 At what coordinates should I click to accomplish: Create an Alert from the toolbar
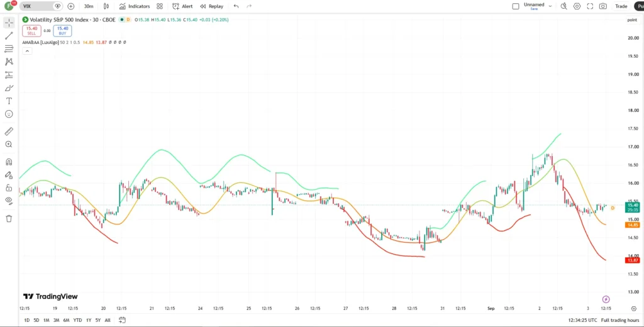pos(183,6)
